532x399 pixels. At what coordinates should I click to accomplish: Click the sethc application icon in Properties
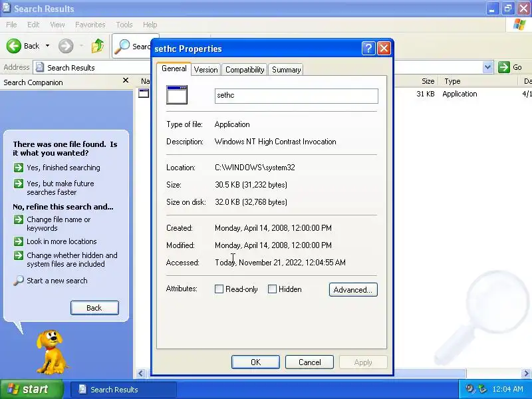(x=176, y=94)
